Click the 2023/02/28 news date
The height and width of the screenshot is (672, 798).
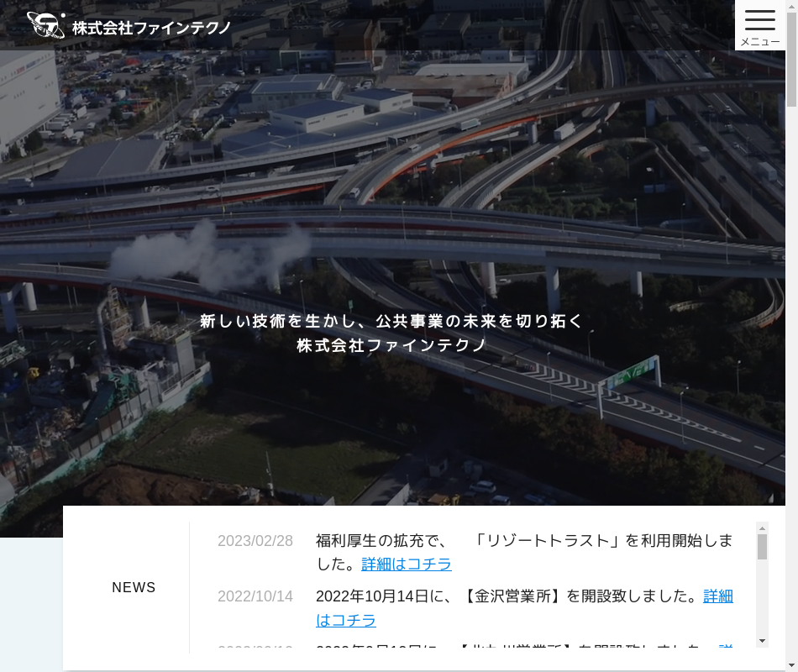point(255,541)
